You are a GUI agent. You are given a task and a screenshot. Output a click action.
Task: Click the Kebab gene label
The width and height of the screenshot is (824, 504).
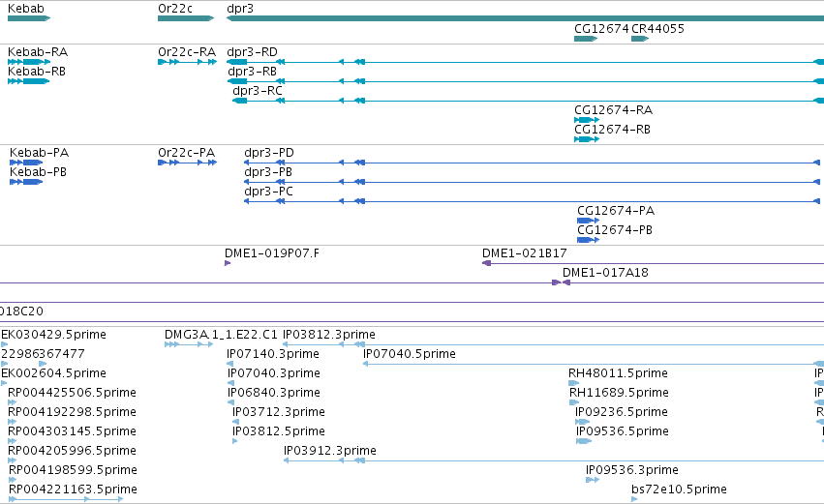pyautogui.click(x=26, y=9)
